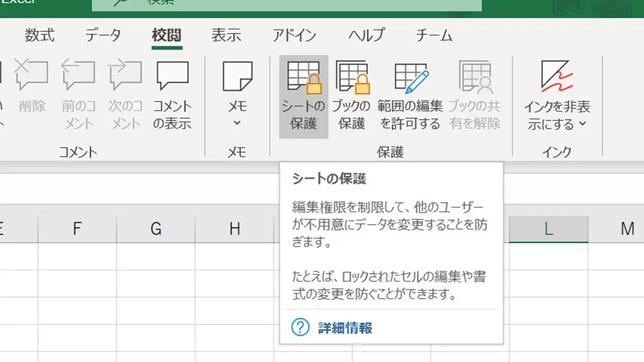Click the ブックの共有を解除 (Unshare Workbook) icon
Viewport: 644px width, 362px height.
coord(474,78)
